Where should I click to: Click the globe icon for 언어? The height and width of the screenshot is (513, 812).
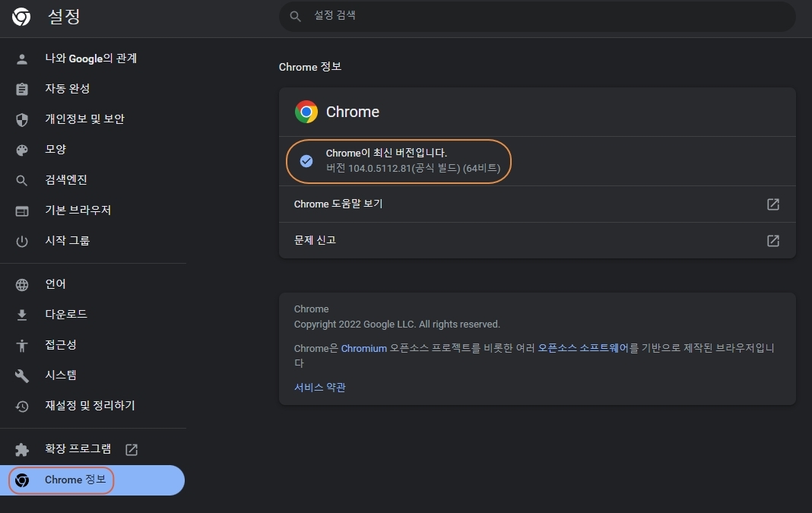22,285
